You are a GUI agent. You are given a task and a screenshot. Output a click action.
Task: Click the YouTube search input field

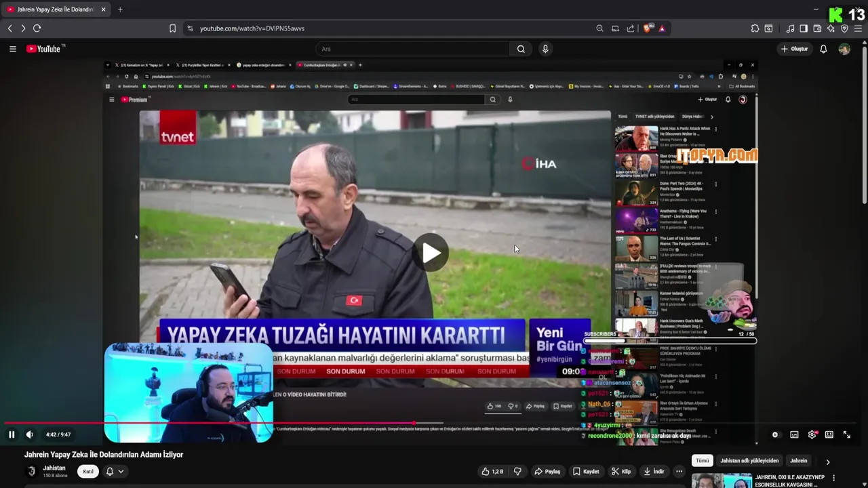[x=412, y=49]
